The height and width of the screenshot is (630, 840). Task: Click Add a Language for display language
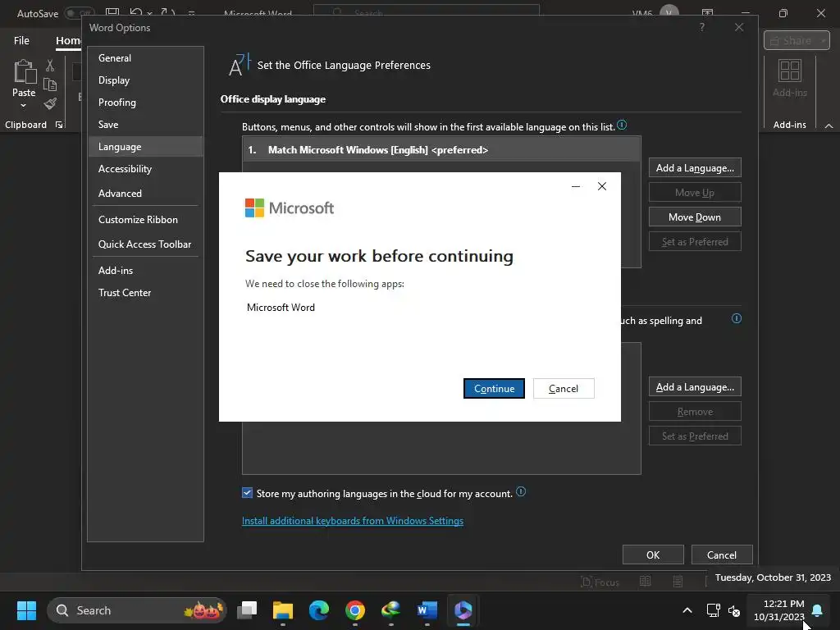point(695,167)
